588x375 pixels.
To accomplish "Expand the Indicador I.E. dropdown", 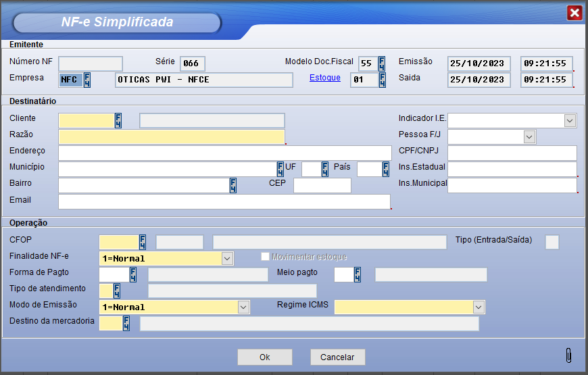I will (570, 121).
